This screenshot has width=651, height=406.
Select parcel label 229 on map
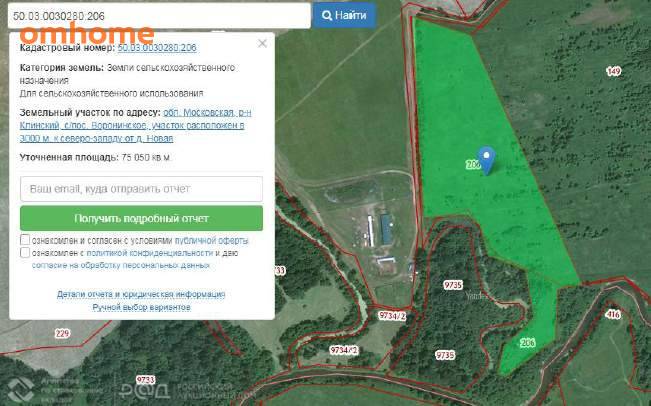(x=62, y=333)
